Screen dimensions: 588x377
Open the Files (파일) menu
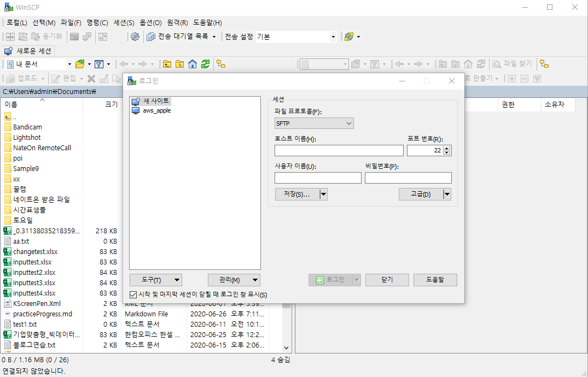[x=71, y=23]
